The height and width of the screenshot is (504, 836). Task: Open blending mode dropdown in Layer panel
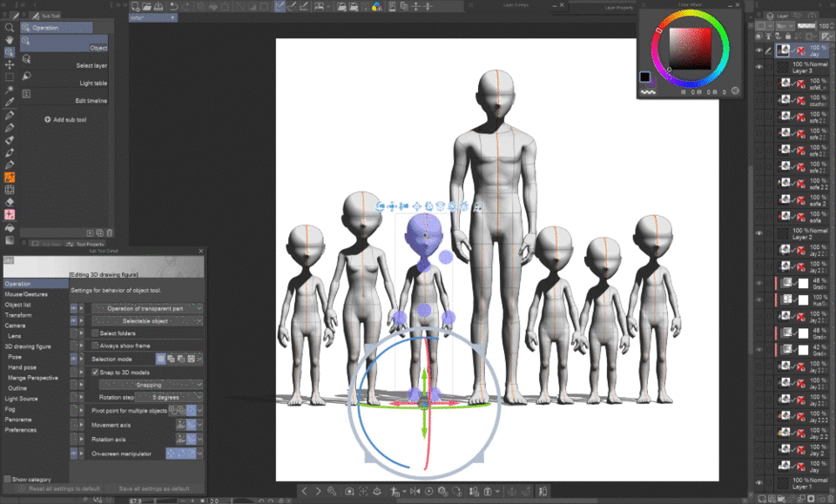pyautogui.click(x=785, y=25)
